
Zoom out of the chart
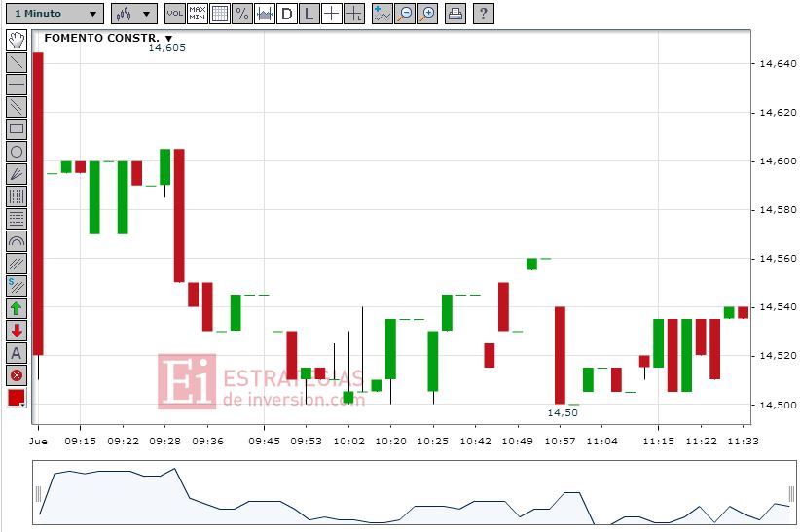click(405, 14)
